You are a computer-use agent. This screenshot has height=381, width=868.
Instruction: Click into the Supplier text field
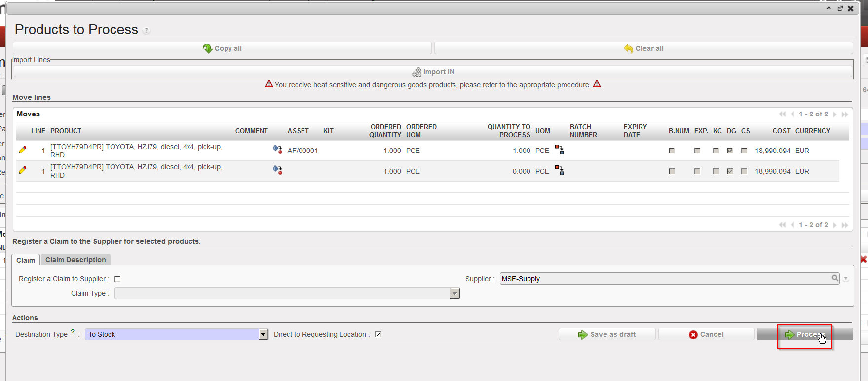point(661,279)
